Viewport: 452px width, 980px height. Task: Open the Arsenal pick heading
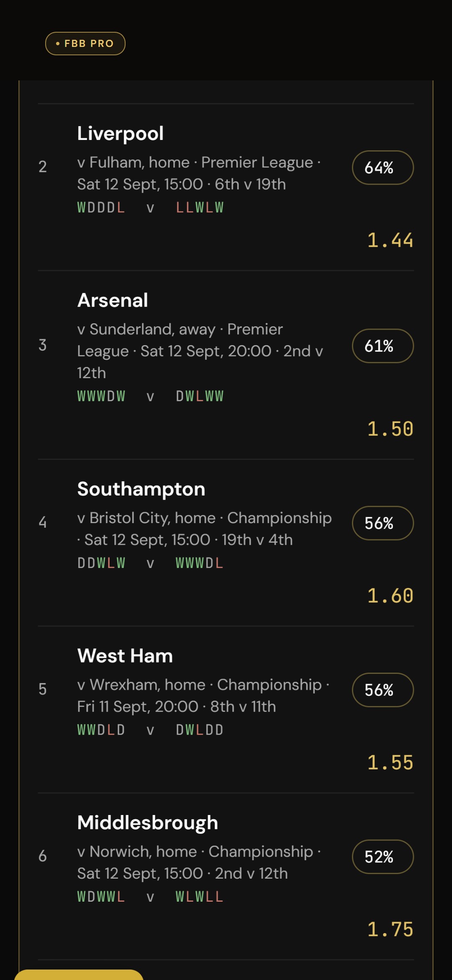point(113,300)
